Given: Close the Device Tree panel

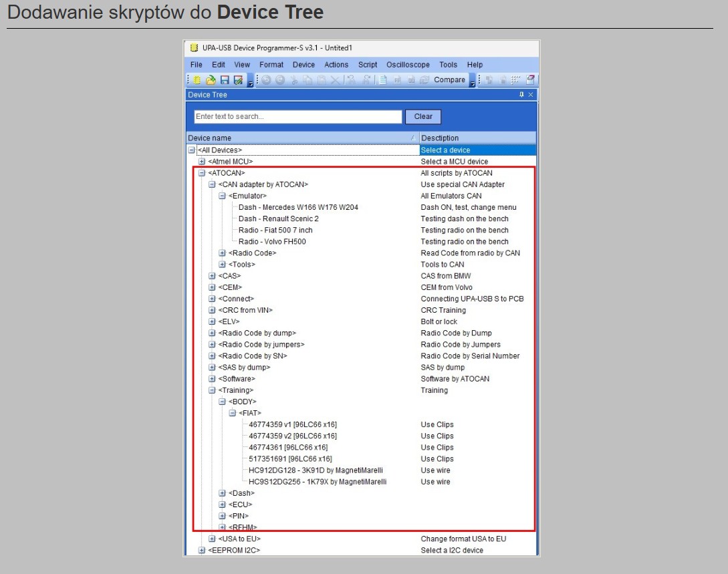Looking at the screenshot, I should pyautogui.click(x=531, y=95).
